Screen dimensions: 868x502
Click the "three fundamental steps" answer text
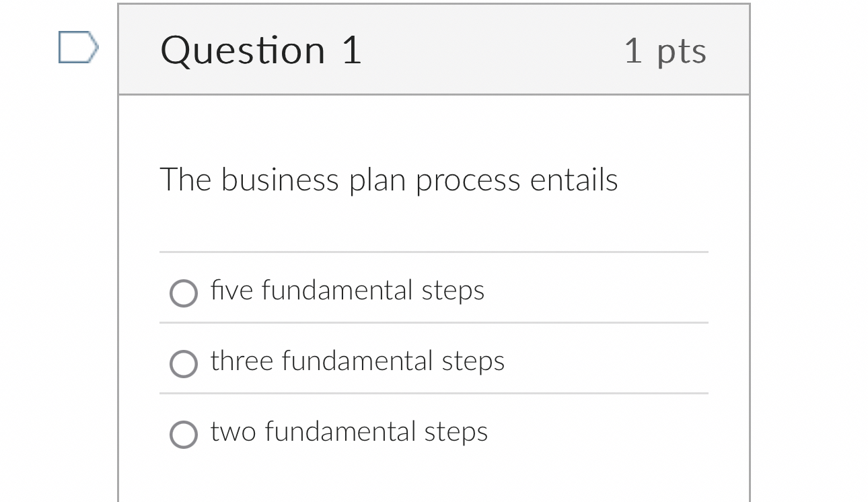click(x=357, y=361)
